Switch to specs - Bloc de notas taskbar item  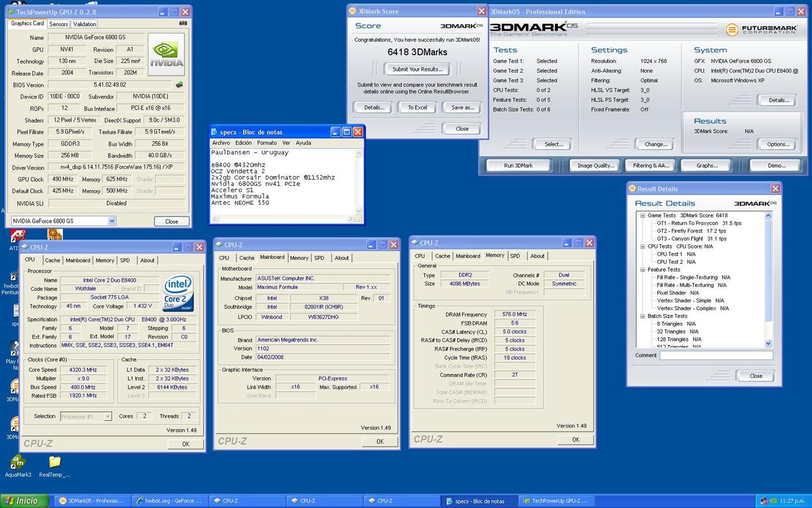point(479,500)
